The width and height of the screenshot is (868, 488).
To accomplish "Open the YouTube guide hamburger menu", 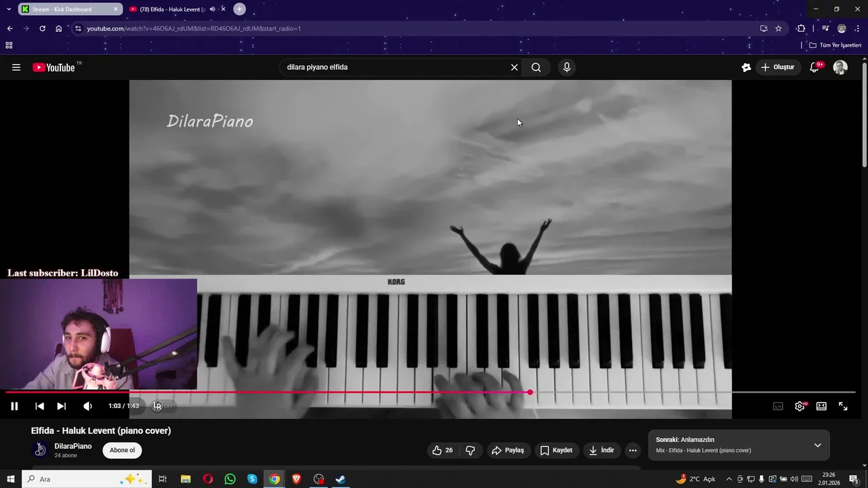I will 16,67.
